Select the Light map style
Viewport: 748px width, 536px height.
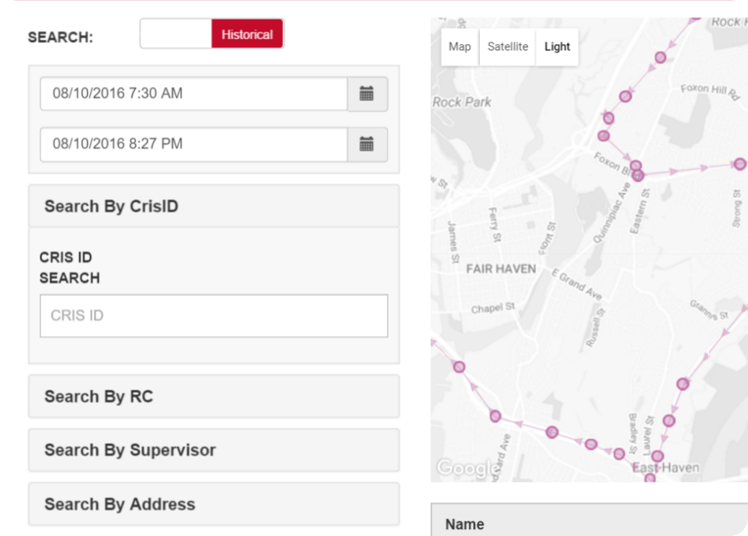[x=557, y=47]
